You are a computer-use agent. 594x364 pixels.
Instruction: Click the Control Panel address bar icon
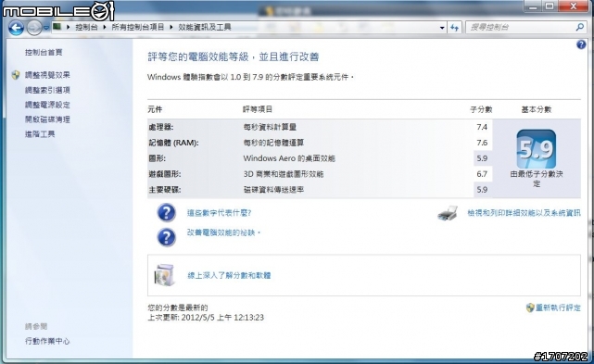(57, 27)
